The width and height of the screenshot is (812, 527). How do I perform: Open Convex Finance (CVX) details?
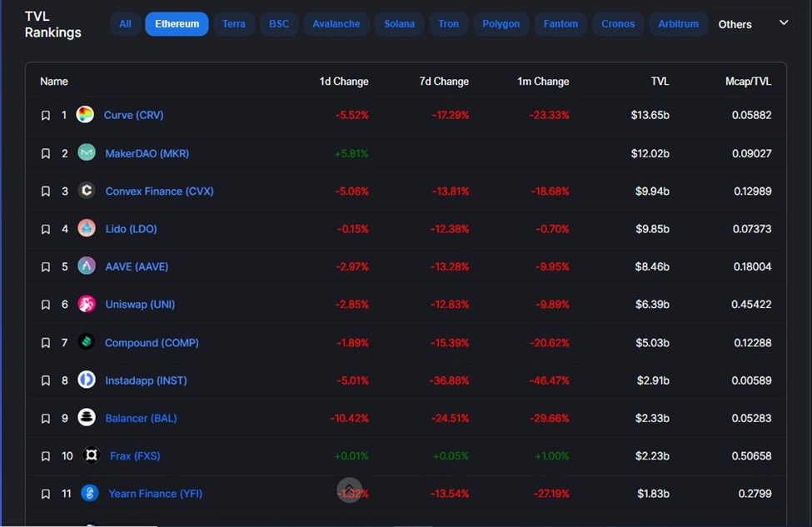coord(160,191)
